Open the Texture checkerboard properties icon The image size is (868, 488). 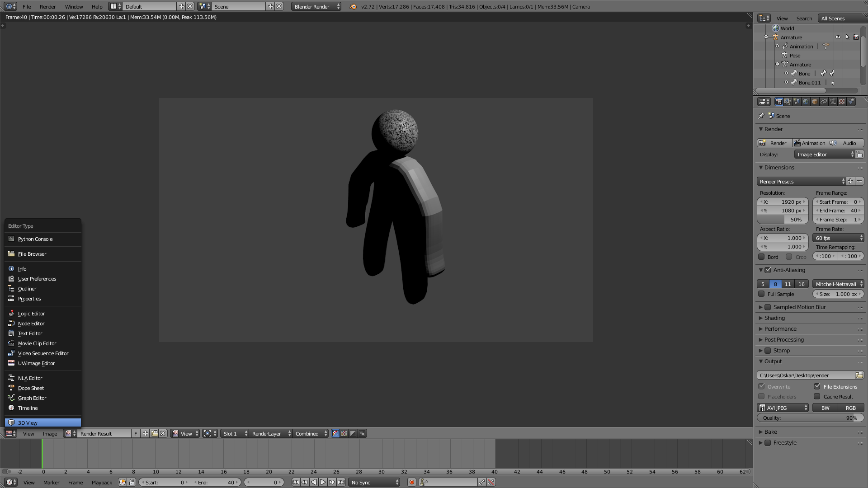(x=842, y=102)
